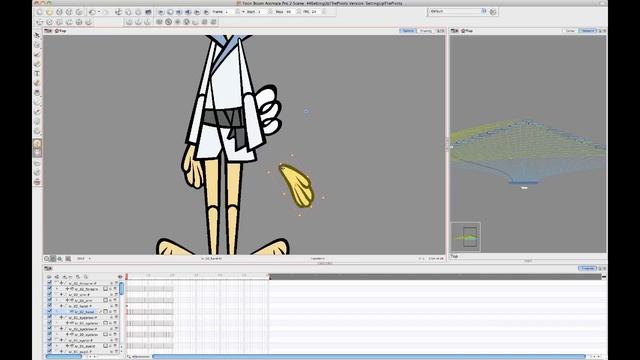The width and height of the screenshot is (640, 360).
Task: Collapse the arm-P peg layer arrow
Action: (x=57, y=294)
